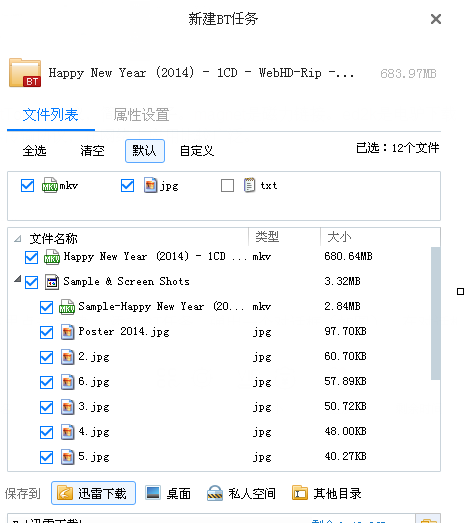Viewport: 476px width, 523px height.
Task: Click the save path input field
Action: click(211, 519)
